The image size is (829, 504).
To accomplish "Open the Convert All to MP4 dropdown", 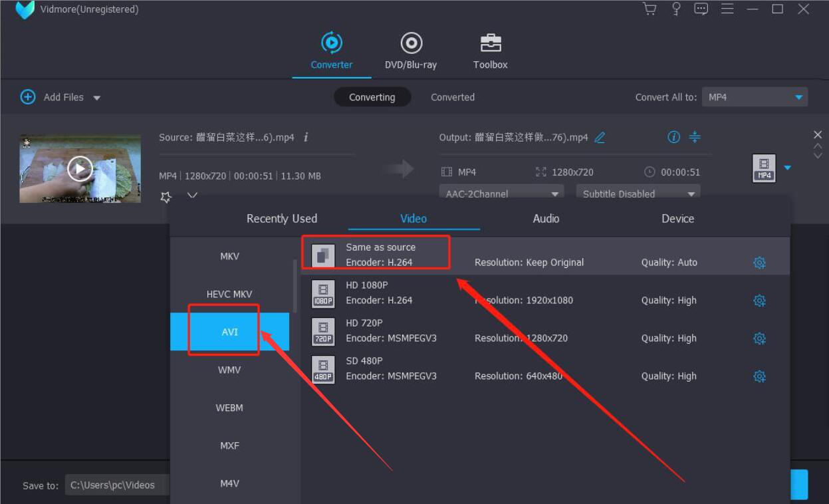I will tap(755, 97).
